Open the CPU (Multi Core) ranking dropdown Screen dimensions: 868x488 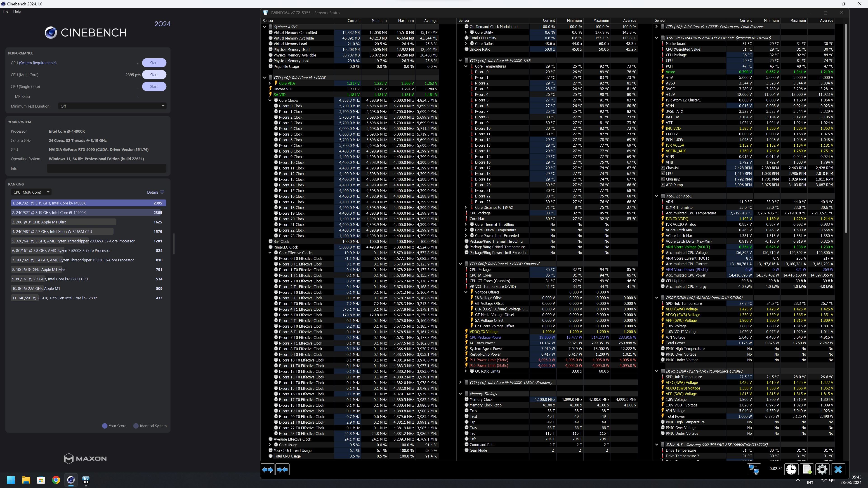[x=31, y=192]
